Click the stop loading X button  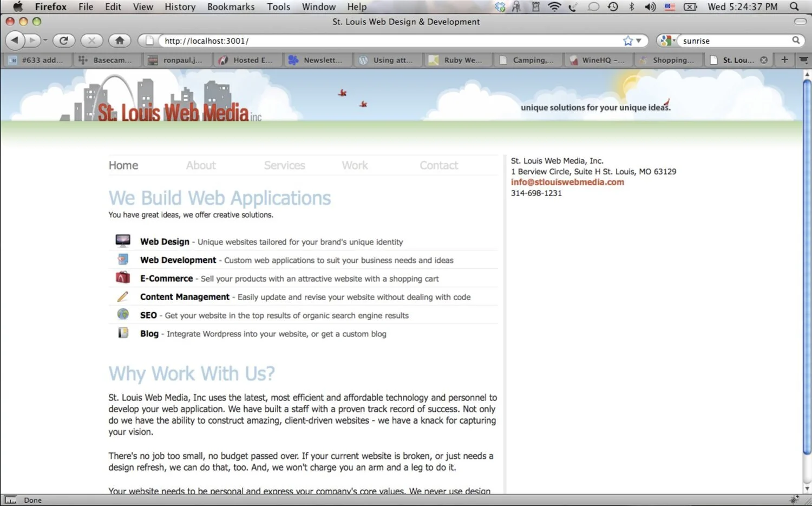tap(91, 40)
